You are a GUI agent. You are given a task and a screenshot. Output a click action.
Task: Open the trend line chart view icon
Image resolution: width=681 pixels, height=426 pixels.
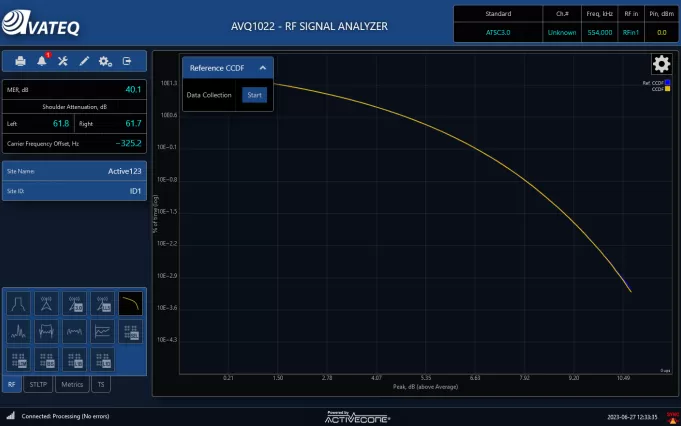[x=103, y=331]
